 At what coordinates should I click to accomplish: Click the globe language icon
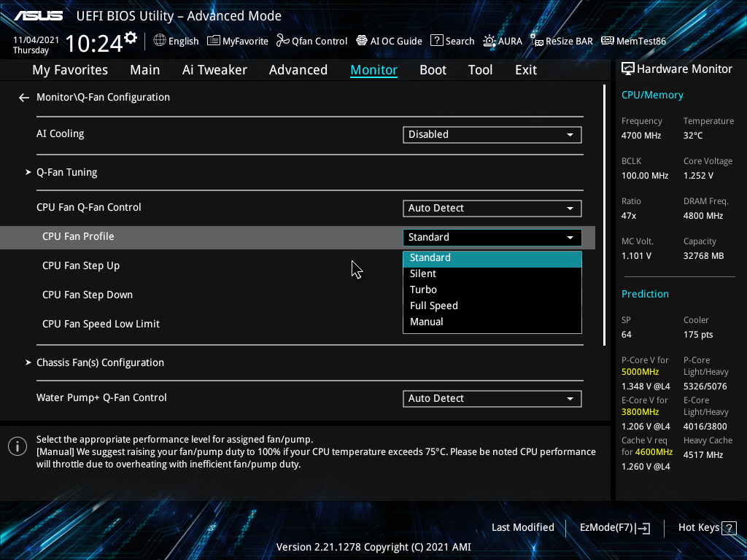160,41
